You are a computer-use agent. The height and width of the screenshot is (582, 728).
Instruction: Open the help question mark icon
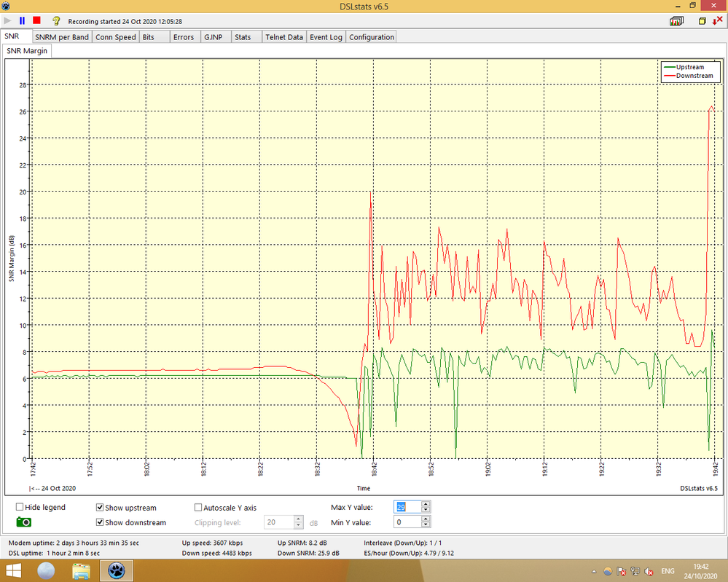point(56,21)
